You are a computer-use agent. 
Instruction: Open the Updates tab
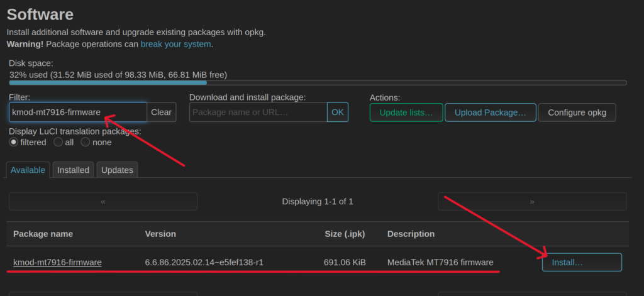[x=117, y=170]
